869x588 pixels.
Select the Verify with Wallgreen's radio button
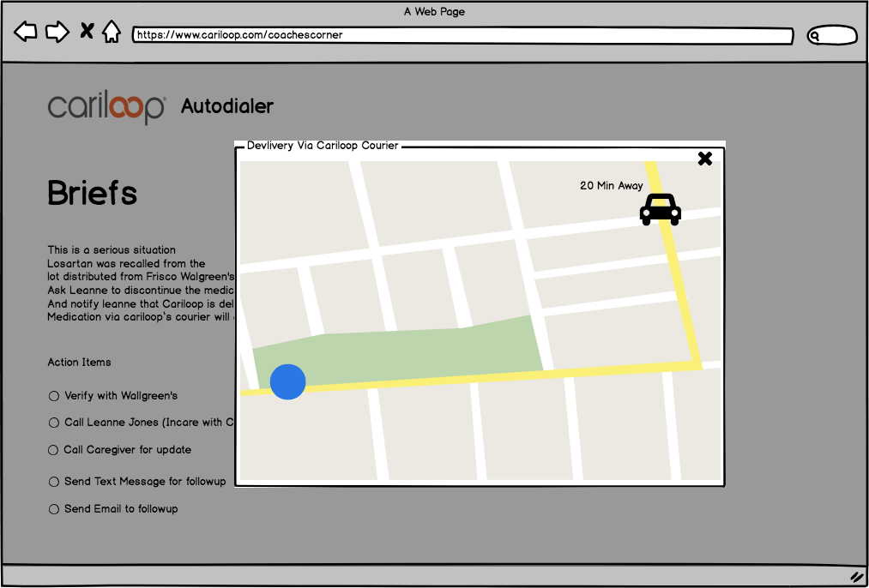pyautogui.click(x=54, y=396)
